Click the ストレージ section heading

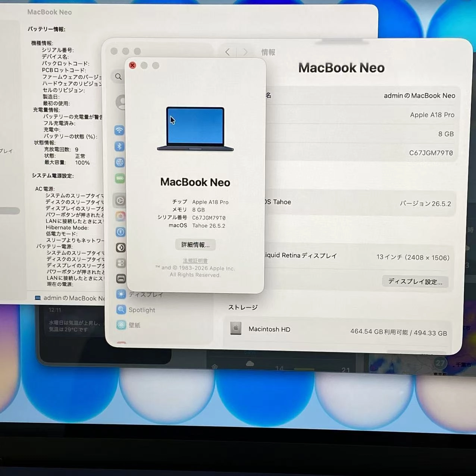243,307
